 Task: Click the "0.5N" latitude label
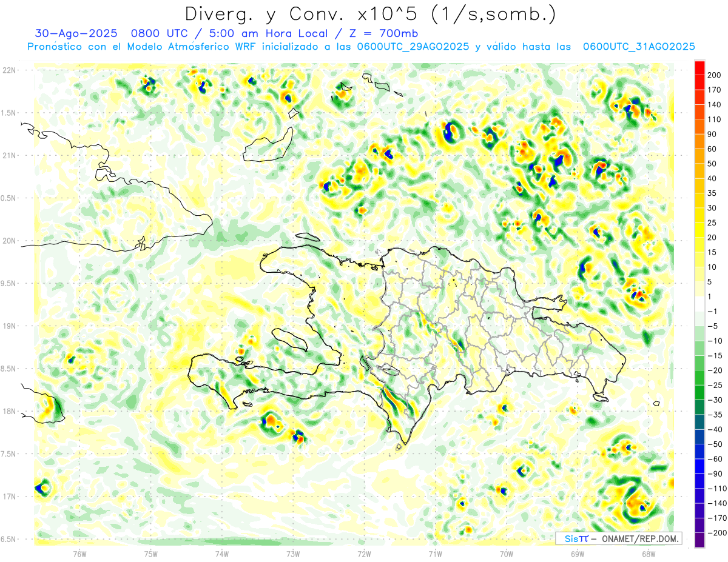coord(9,198)
